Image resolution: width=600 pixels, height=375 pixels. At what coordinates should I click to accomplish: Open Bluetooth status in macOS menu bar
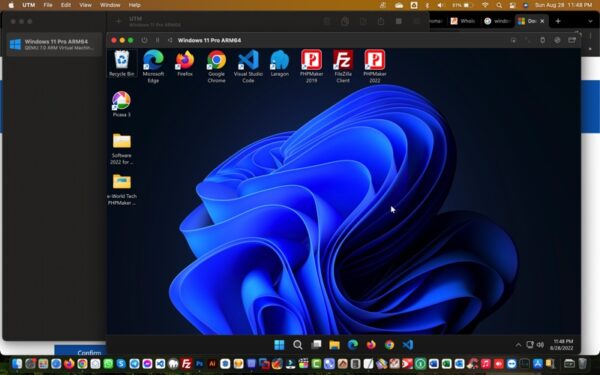click(x=427, y=5)
